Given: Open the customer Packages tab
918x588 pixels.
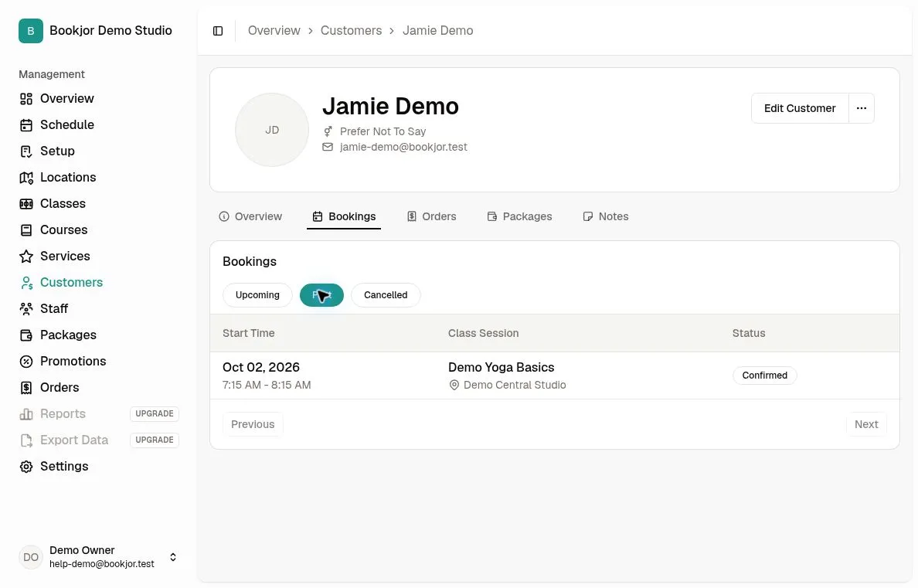Looking at the screenshot, I should point(519,216).
